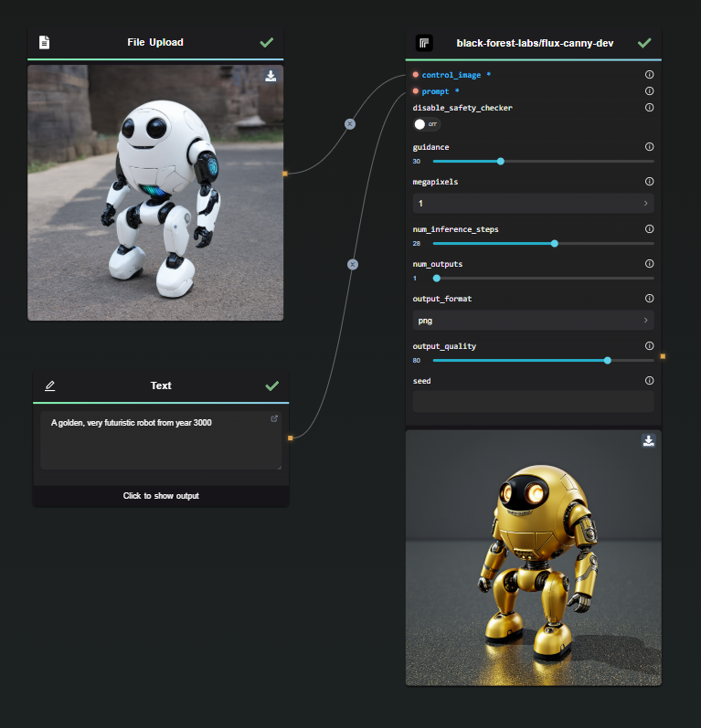
Task: Click the File Upload green checkmark
Action: [x=267, y=43]
